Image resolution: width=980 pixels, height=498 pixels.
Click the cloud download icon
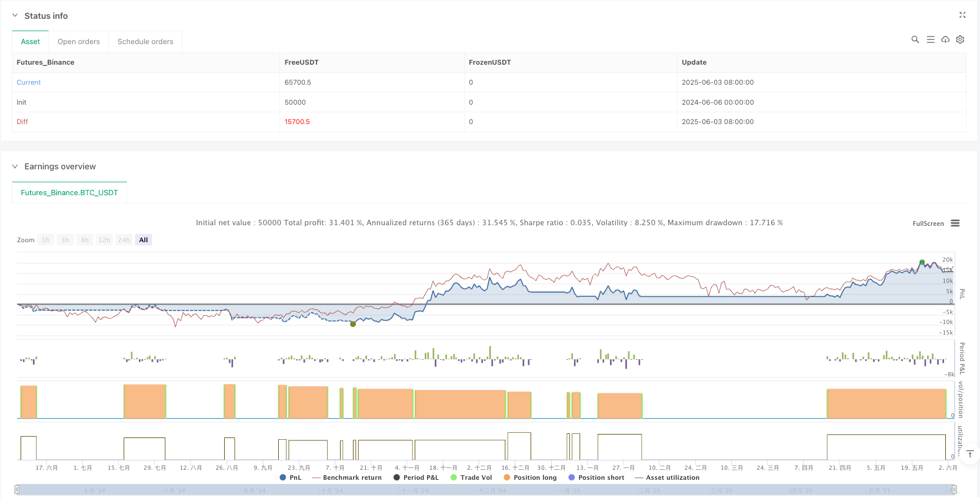tap(945, 39)
